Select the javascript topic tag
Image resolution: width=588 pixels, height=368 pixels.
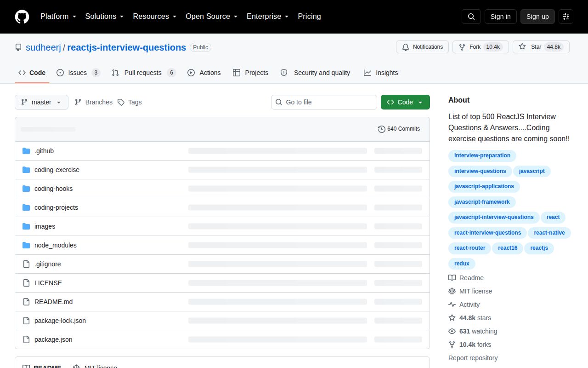(x=532, y=171)
